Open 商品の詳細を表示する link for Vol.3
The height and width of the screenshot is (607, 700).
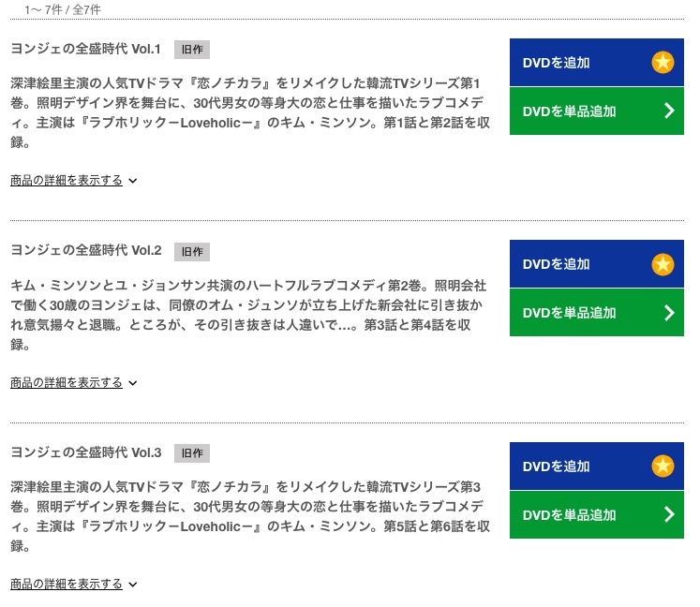click(x=67, y=584)
